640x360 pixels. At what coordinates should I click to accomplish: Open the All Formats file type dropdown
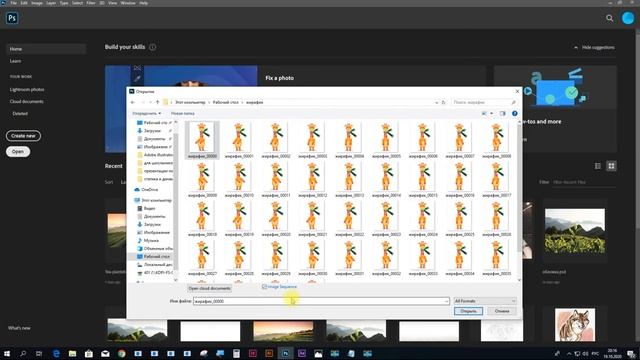[x=485, y=301]
